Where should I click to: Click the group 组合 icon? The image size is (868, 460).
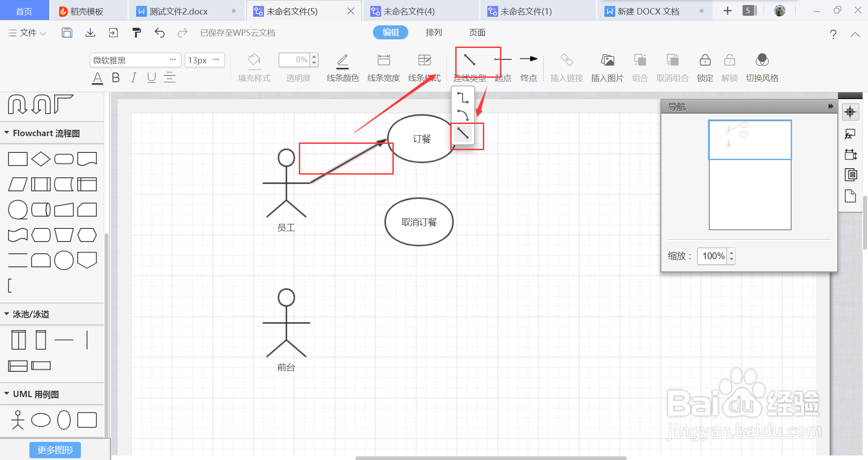tap(640, 68)
